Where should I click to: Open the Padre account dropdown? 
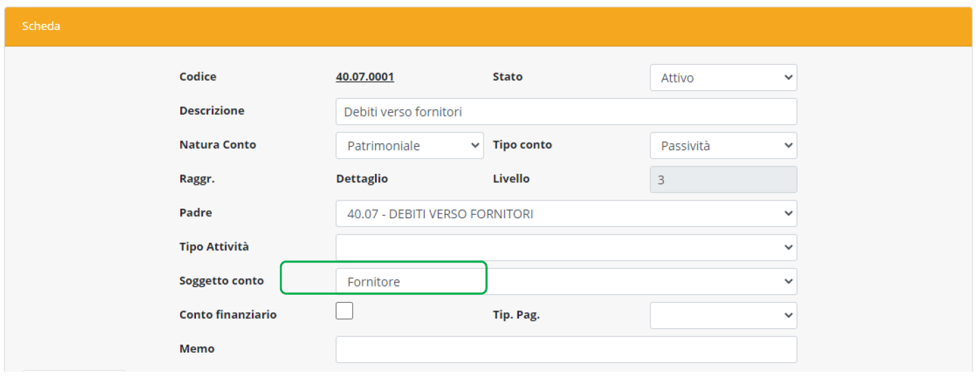point(565,214)
